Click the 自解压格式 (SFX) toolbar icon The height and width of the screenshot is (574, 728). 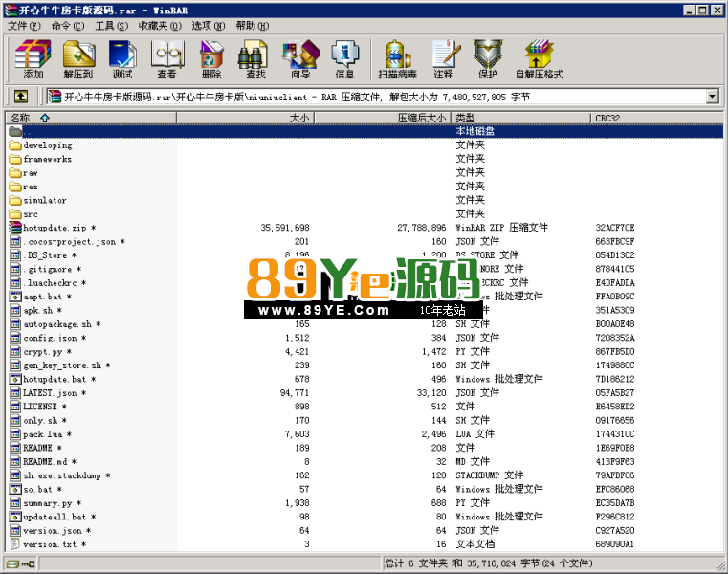(539, 59)
